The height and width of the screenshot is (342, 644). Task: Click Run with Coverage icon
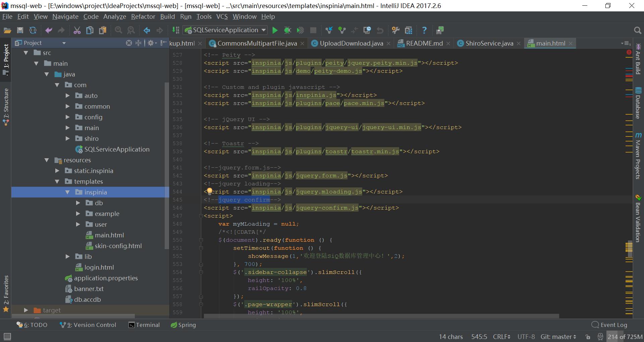point(301,31)
